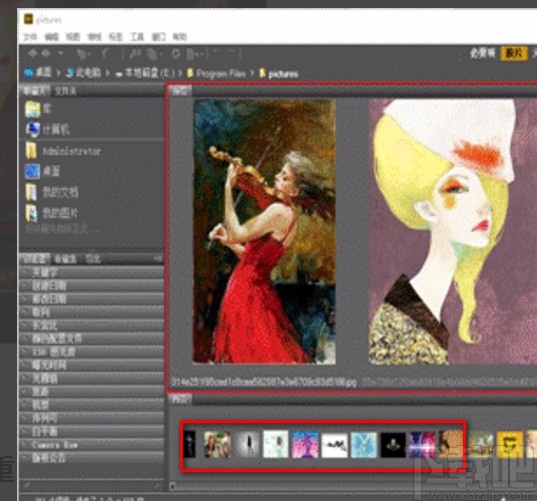Open the 帮助 (Help) menu
Image resolution: width=537 pixels, height=501 pixels.
(180, 37)
